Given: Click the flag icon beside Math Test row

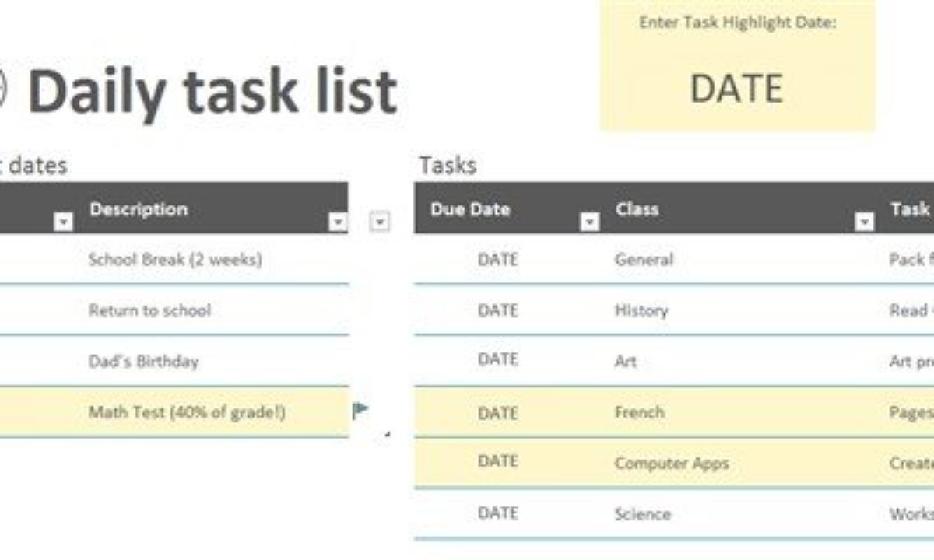Looking at the screenshot, I should tap(360, 410).
